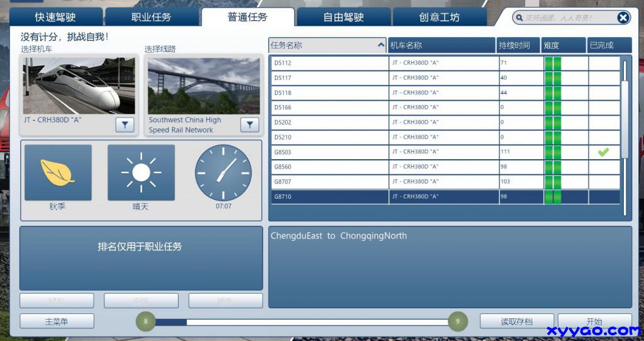The width and height of the screenshot is (644, 341).
Task: Click the magnifier search icon
Action: pyautogui.click(x=519, y=18)
